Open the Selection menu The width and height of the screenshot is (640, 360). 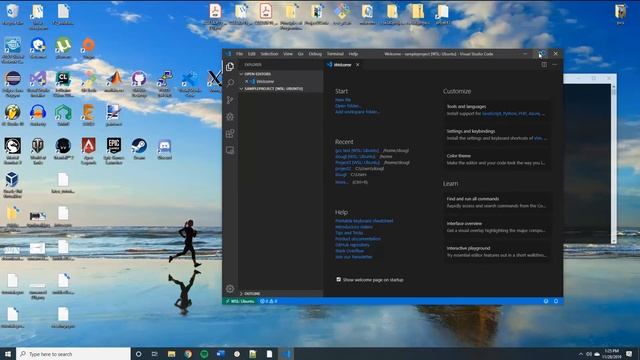coord(269,54)
